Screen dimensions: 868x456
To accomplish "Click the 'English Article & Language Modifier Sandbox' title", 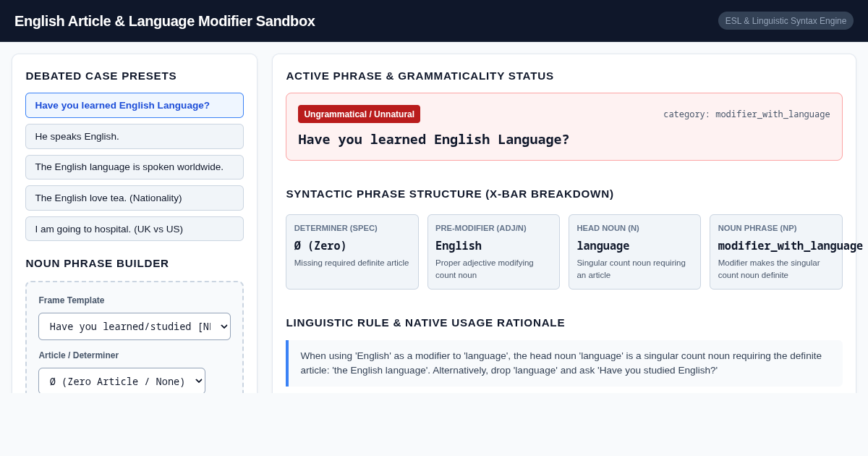I will tap(165, 21).
